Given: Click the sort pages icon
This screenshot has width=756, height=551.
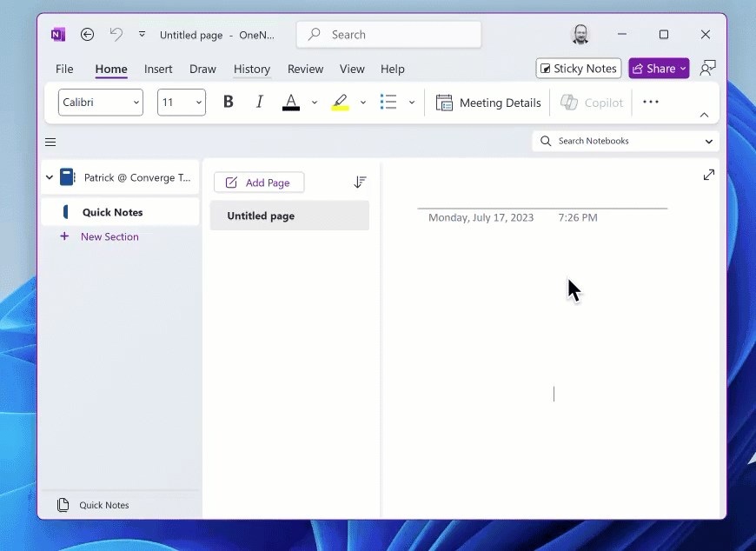Looking at the screenshot, I should pos(360,183).
